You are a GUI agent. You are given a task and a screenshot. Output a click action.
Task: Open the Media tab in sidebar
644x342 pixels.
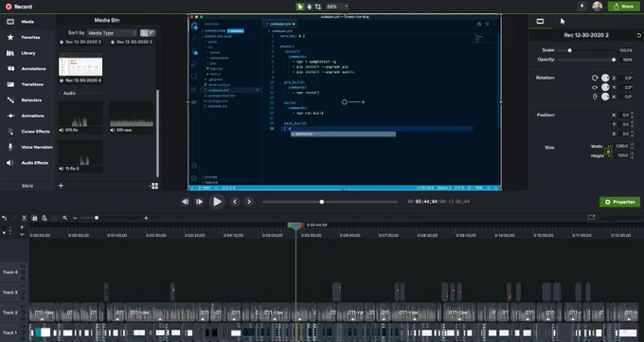pyautogui.click(x=27, y=22)
